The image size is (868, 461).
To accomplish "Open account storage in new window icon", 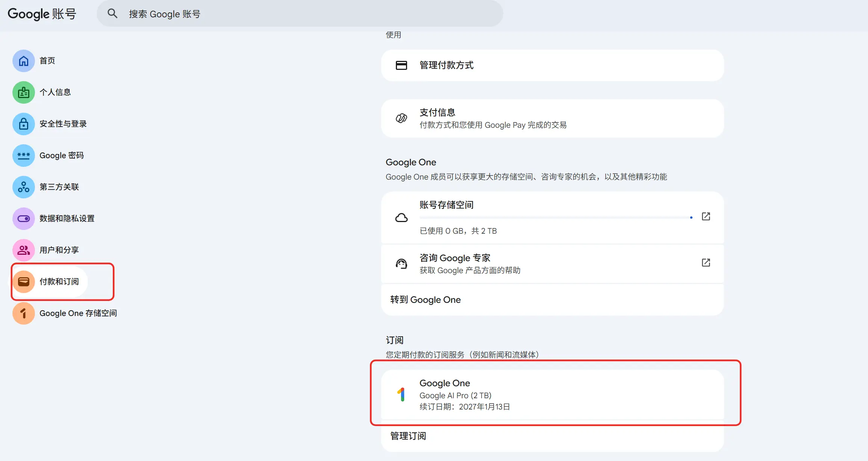I will pos(706,217).
